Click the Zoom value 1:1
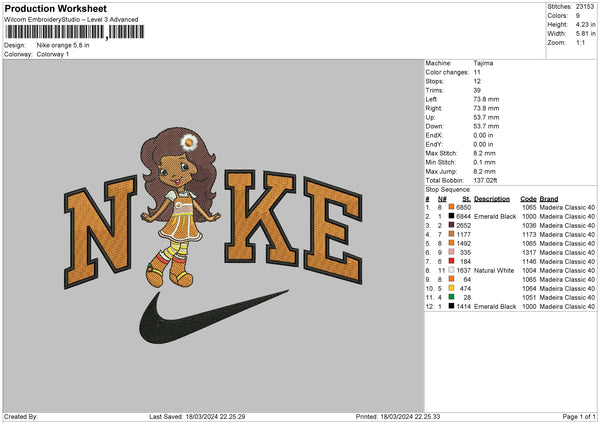600x424 pixels. (x=580, y=42)
